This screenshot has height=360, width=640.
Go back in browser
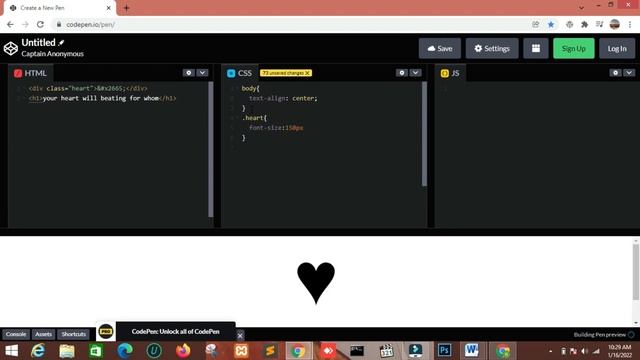[x=10, y=24]
